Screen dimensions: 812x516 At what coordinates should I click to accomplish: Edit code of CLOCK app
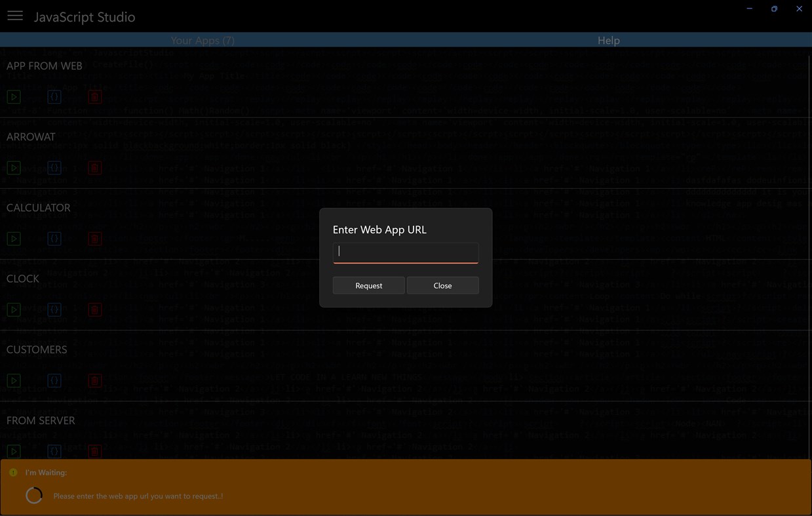pyautogui.click(x=54, y=309)
